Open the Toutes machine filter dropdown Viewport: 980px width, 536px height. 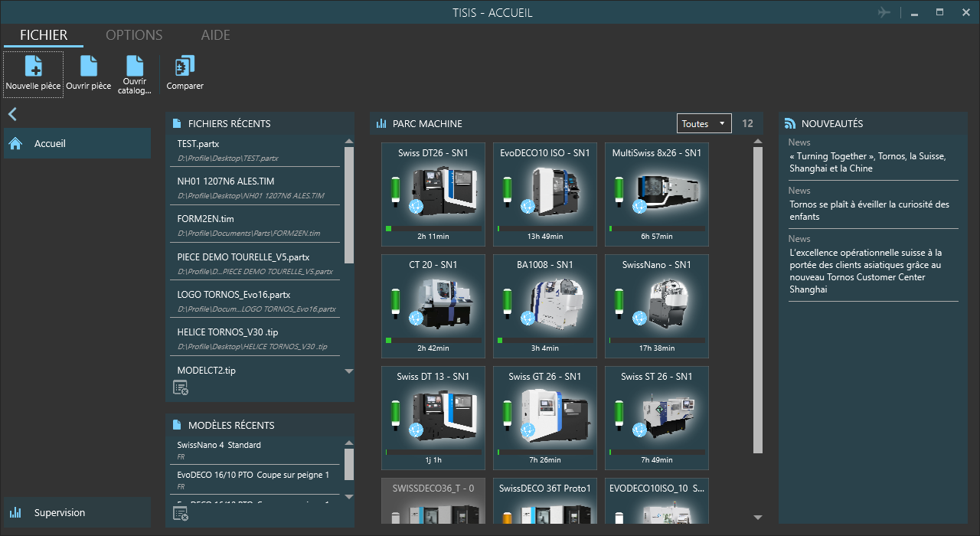click(704, 123)
